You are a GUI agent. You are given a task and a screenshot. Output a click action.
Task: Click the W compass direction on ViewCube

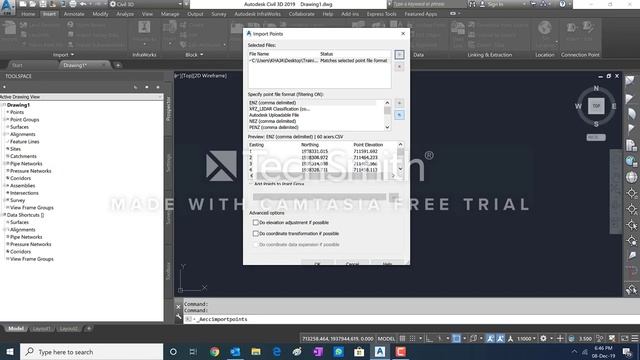point(578,107)
